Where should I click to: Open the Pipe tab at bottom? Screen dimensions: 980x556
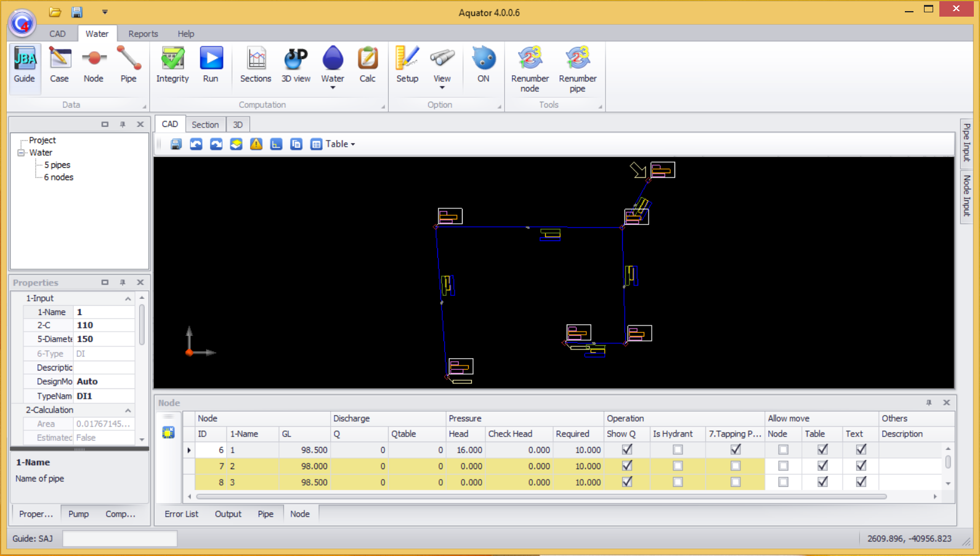265,514
